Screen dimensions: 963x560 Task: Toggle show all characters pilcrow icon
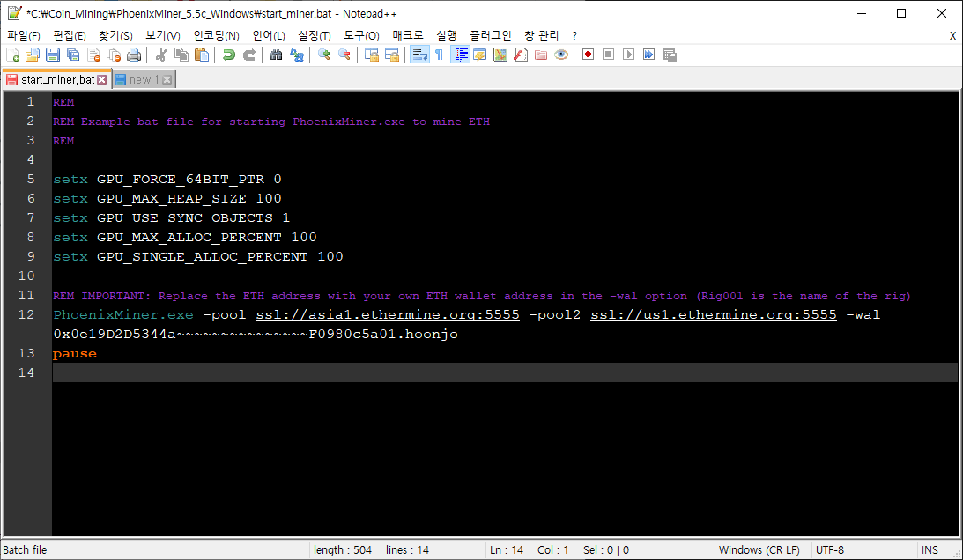[439, 55]
